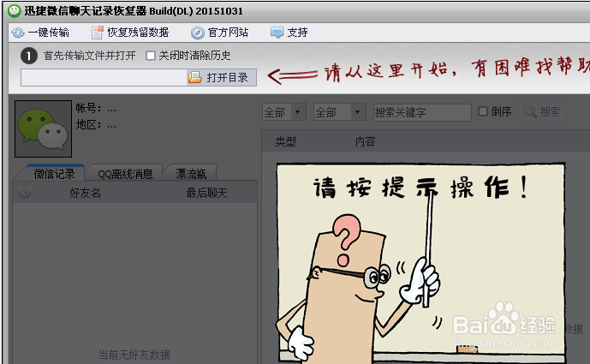Click the directory path input field
Screen dimensions: 590x364
point(104,78)
